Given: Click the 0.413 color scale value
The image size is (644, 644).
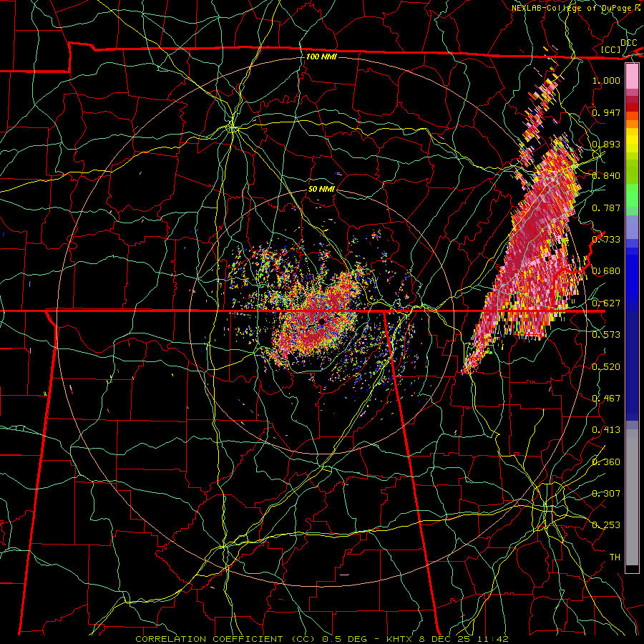Looking at the screenshot, I should coord(606,430).
